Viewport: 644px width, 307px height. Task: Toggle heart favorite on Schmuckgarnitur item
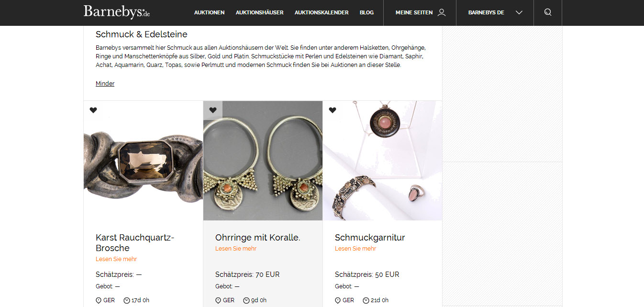point(333,110)
